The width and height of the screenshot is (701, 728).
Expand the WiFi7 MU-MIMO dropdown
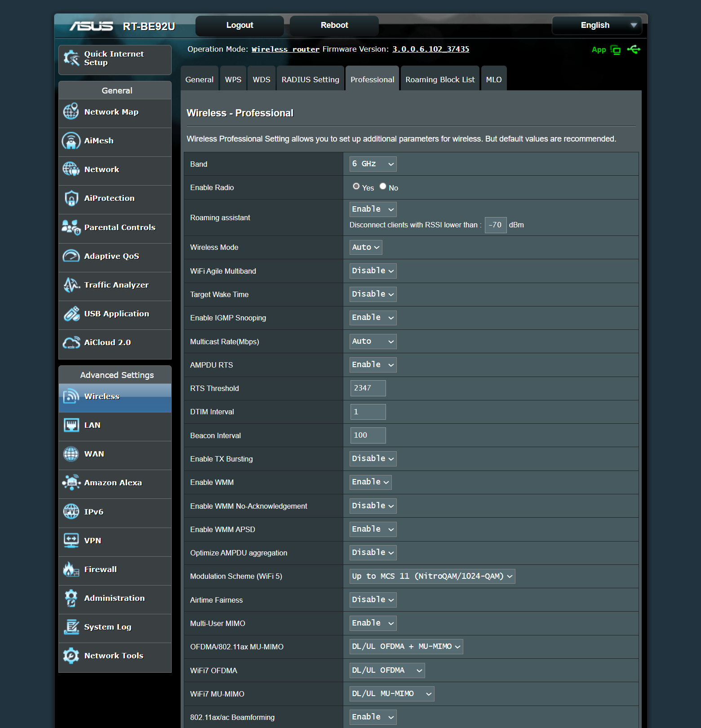[x=392, y=694]
